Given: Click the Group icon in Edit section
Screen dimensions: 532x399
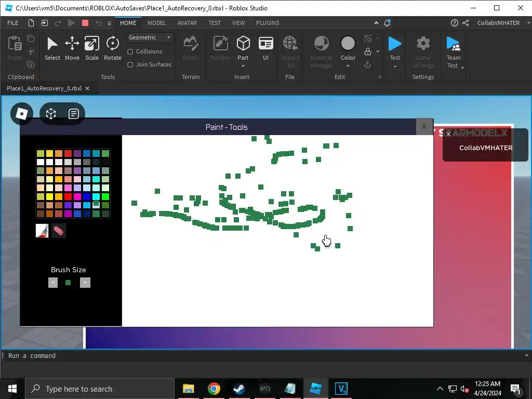Looking at the screenshot, I should pyautogui.click(x=368, y=38).
